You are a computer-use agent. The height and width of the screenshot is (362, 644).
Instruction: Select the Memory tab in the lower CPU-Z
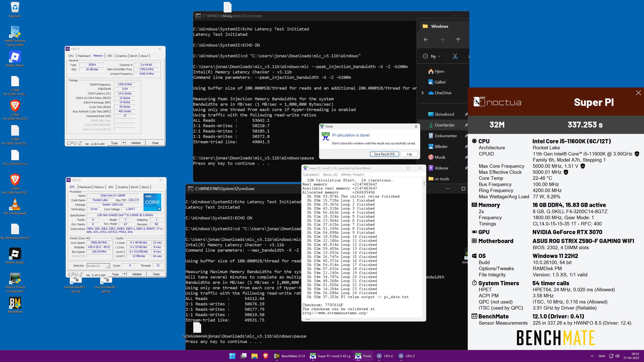99,187
